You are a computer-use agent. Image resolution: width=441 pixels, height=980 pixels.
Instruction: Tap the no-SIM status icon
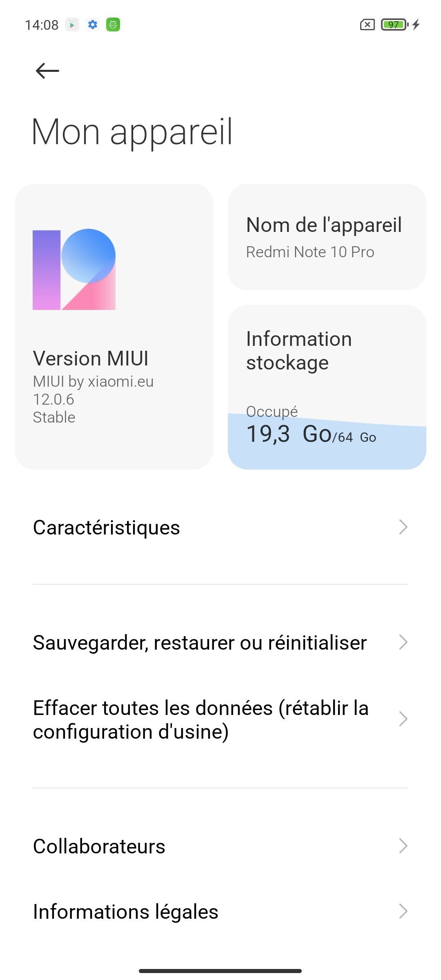point(367,25)
